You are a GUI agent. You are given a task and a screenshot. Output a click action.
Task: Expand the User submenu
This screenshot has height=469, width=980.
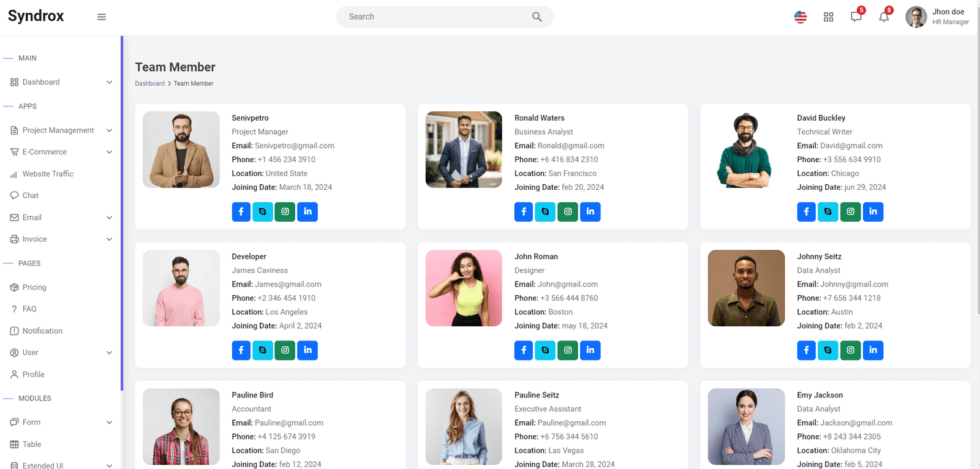(61, 353)
